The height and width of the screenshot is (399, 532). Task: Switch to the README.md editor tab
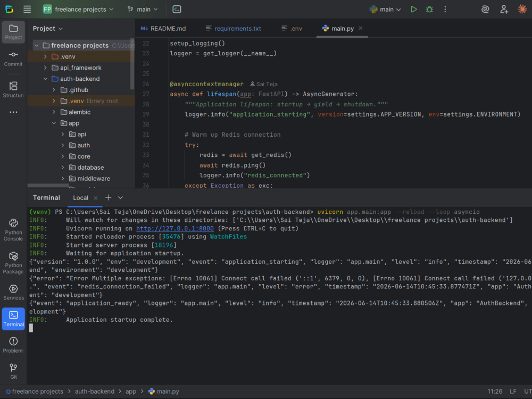coord(163,29)
